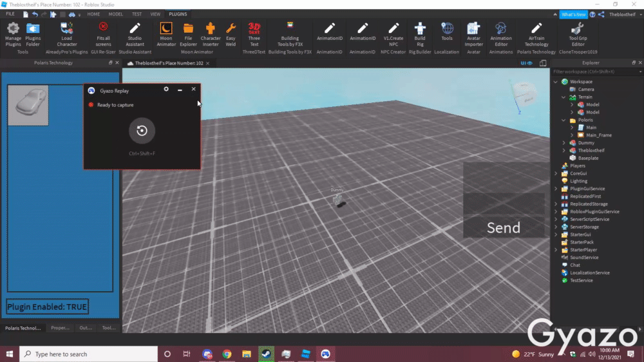The height and width of the screenshot is (362, 644).
Task: Open the Build Rig plugin
Action: (420, 35)
